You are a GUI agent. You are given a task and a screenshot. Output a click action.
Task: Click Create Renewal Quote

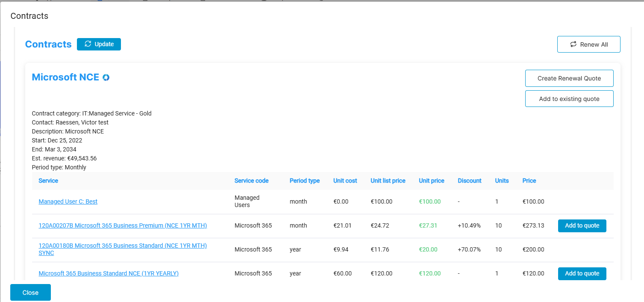point(569,78)
